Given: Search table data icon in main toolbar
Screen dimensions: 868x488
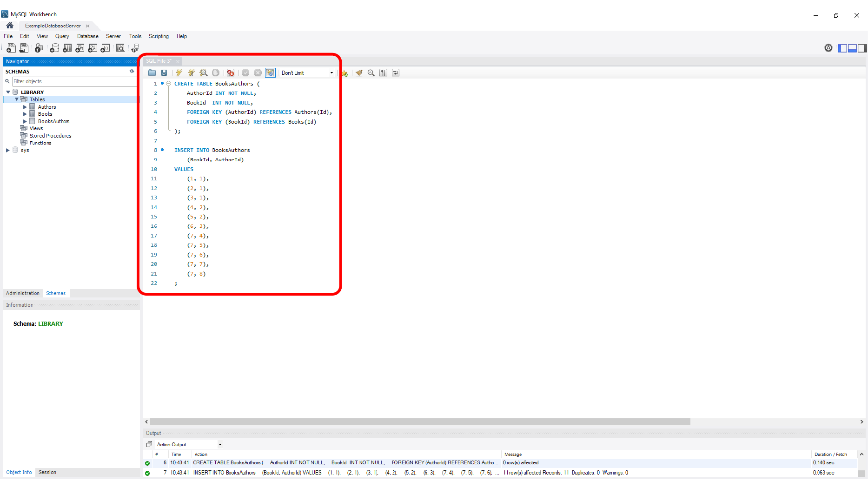Looking at the screenshot, I should 120,48.
